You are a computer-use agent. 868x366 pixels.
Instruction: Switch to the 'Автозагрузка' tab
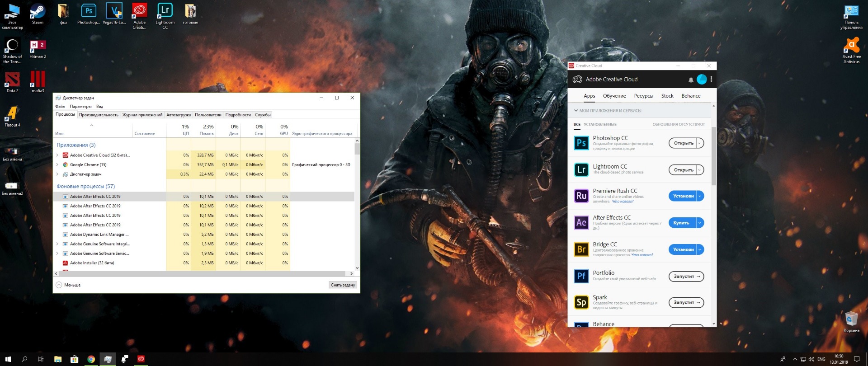click(x=179, y=115)
